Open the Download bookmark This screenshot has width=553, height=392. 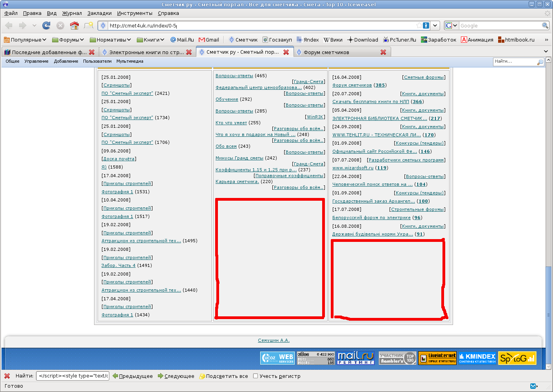coord(363,40)
